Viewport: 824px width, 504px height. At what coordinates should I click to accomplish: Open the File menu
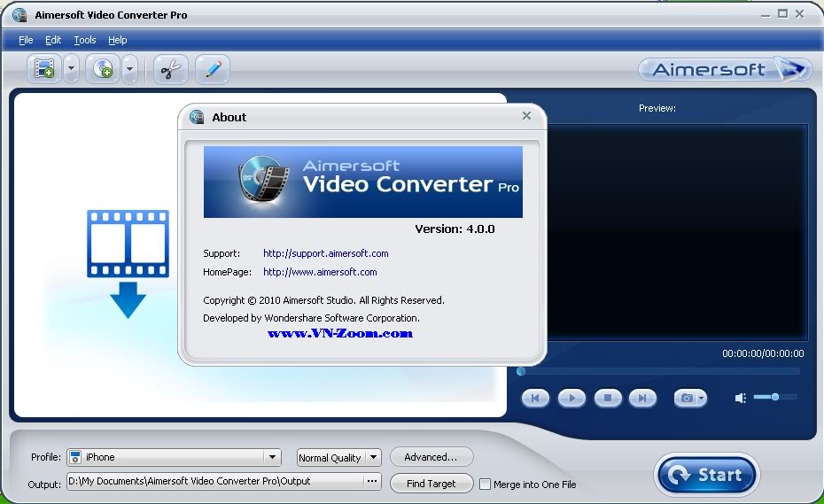tap(26, 40)
